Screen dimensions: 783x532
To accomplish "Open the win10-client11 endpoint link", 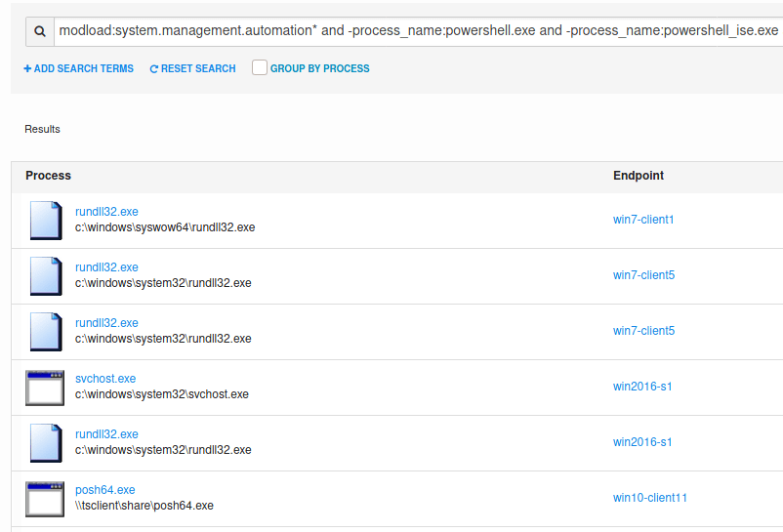I will [x=650, y=498].
